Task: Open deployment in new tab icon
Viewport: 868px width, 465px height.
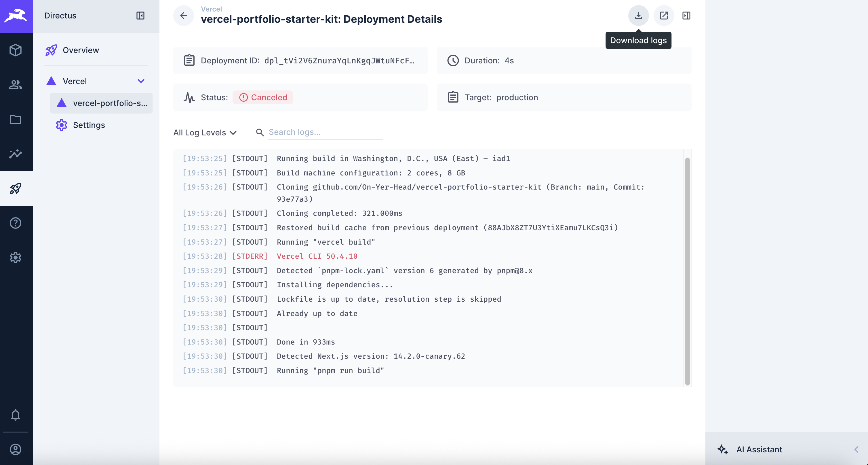Action: pos(663,16)
